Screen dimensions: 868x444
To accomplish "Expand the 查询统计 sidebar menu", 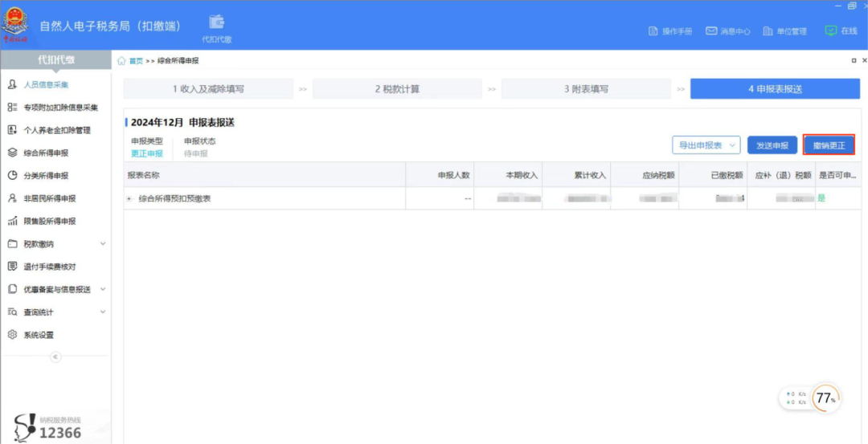I will point(55,312).
